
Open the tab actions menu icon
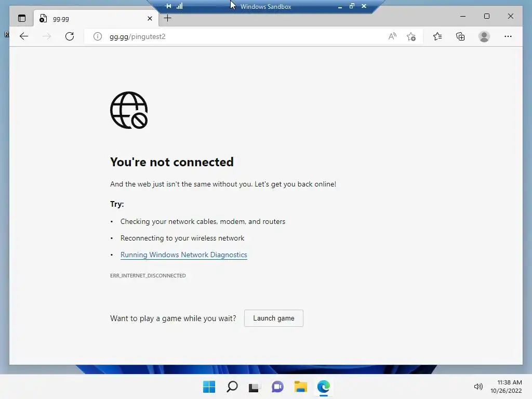(22, 18)
